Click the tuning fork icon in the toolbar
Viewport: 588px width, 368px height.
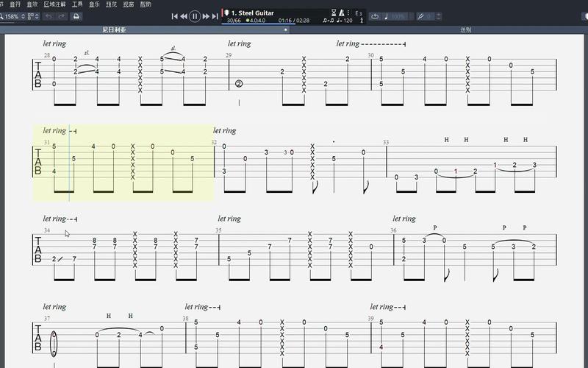(420, 16)
